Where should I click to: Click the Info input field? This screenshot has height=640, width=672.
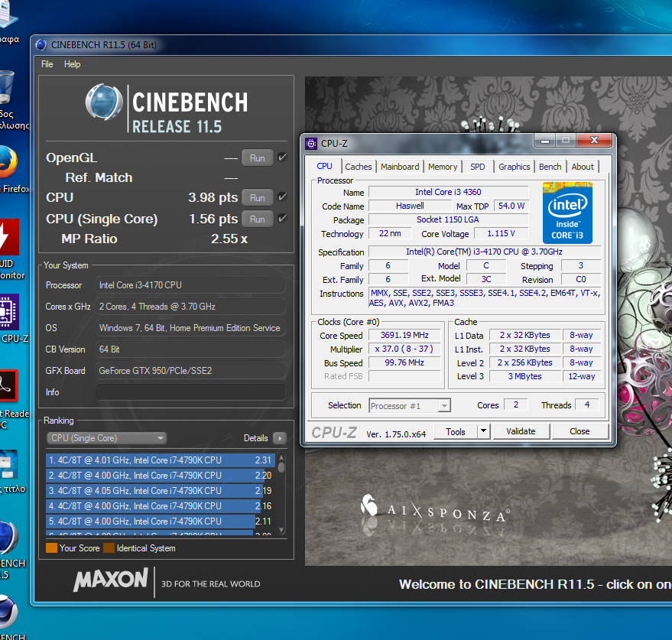pyautogui.click(x=190, y=392)
